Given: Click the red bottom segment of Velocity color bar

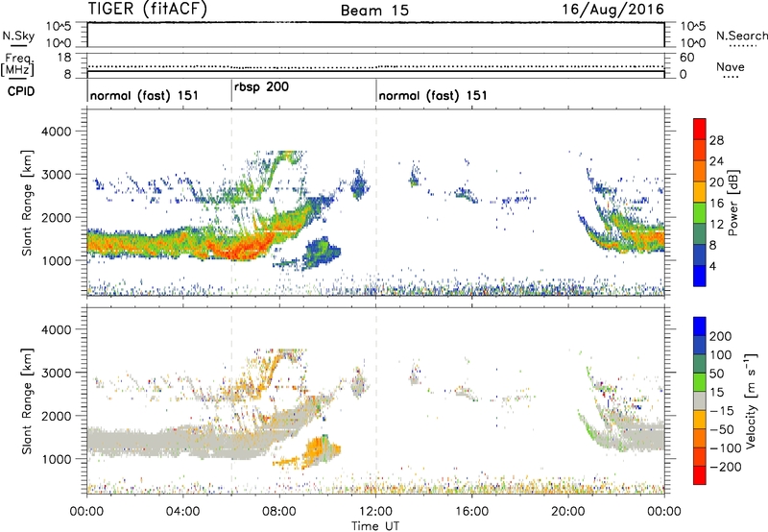Looking at the screenshot, I should click(x=700, y=475).
